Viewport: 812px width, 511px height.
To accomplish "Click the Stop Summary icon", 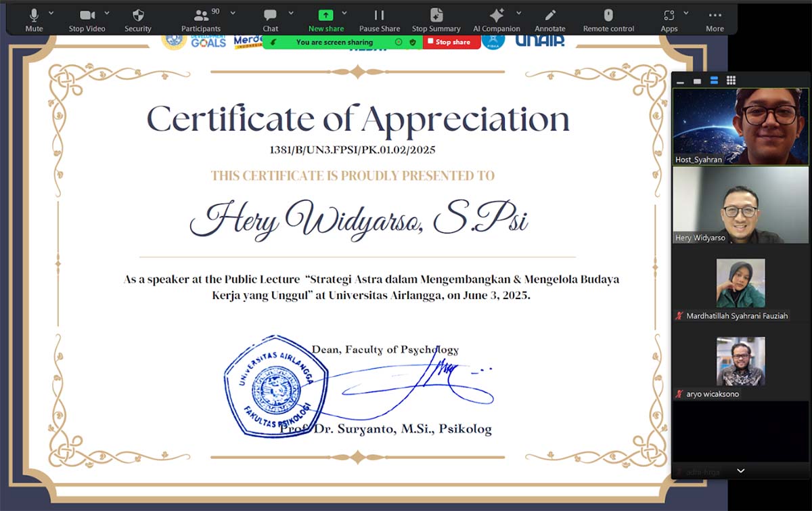I will click(x=436, y=15).
